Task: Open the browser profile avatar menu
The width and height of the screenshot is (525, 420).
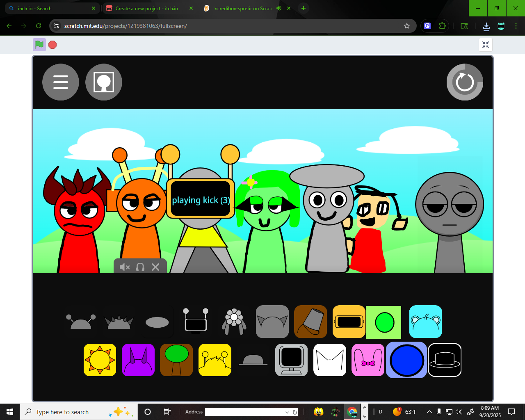Action: tap(501, 26)
